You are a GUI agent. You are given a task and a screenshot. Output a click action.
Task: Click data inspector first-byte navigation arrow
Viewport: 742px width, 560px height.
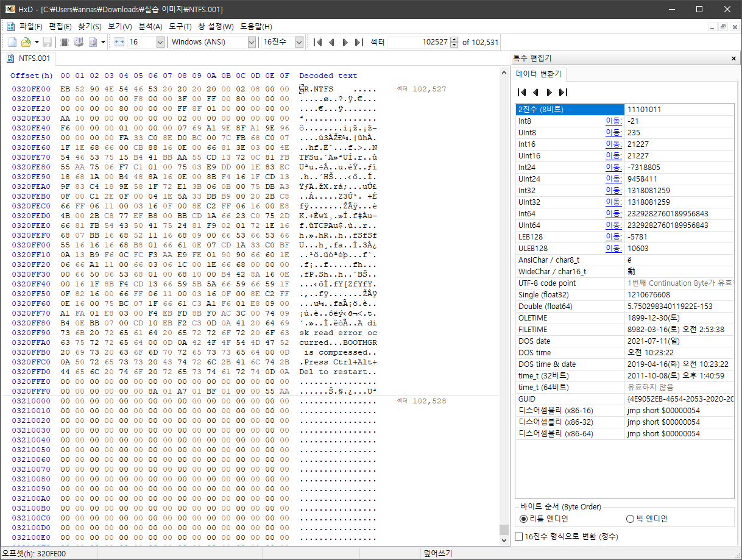[x=522, y=92]
